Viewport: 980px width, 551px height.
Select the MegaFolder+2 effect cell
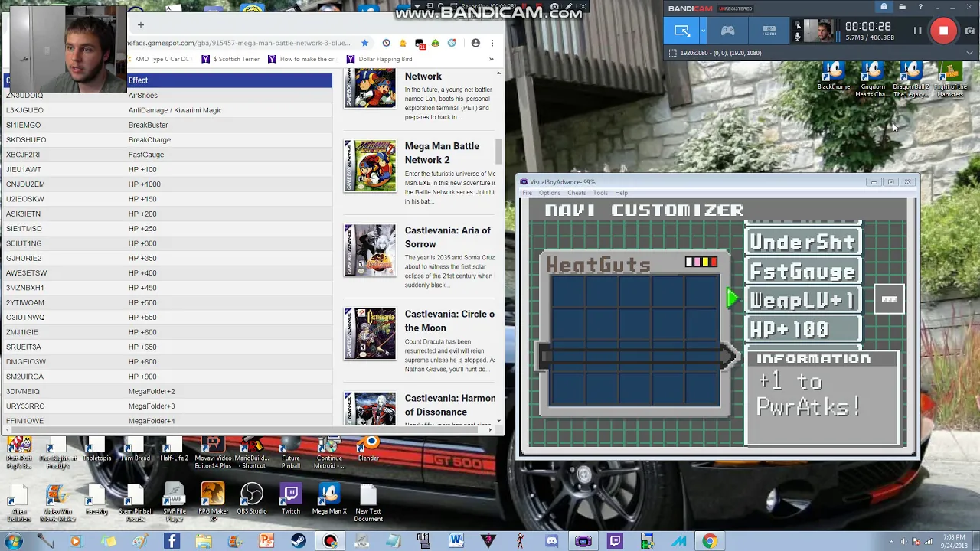pyautogui.click(x=152, y=392)
